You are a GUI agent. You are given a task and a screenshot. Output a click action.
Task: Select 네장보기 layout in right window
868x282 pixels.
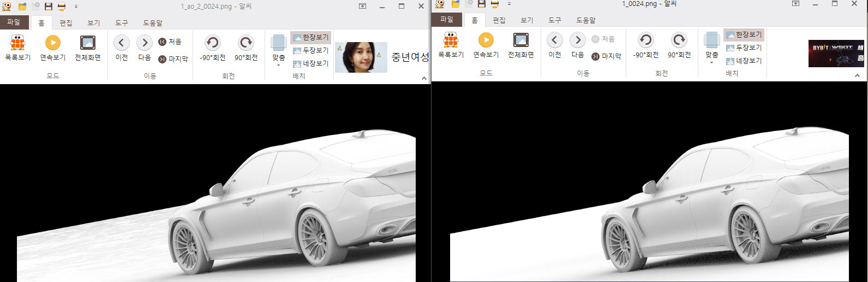click(x=744, y=61)
